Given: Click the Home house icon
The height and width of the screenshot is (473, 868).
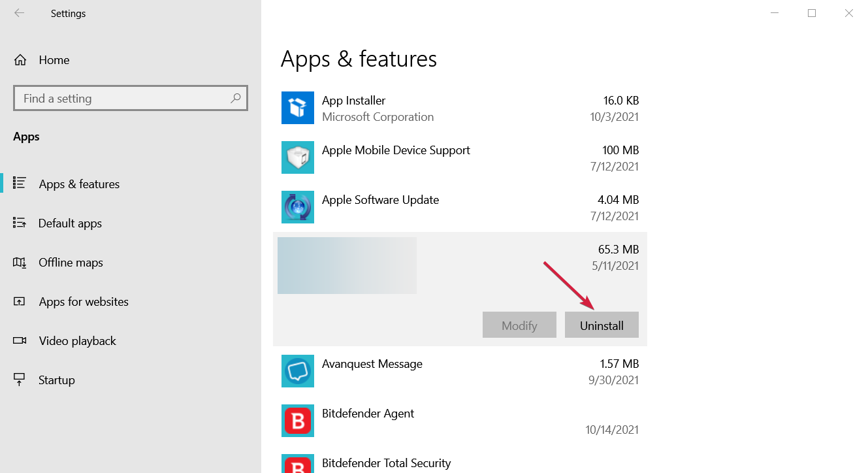Looking at the screenshot, I should pyautogui.click(x=20, y=59).
